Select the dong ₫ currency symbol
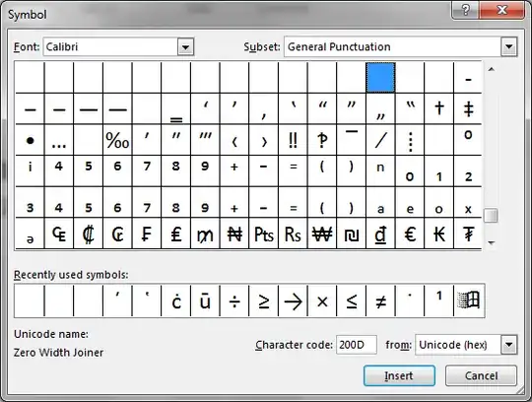This screenshot has width=532, height=402. point(380,234)
